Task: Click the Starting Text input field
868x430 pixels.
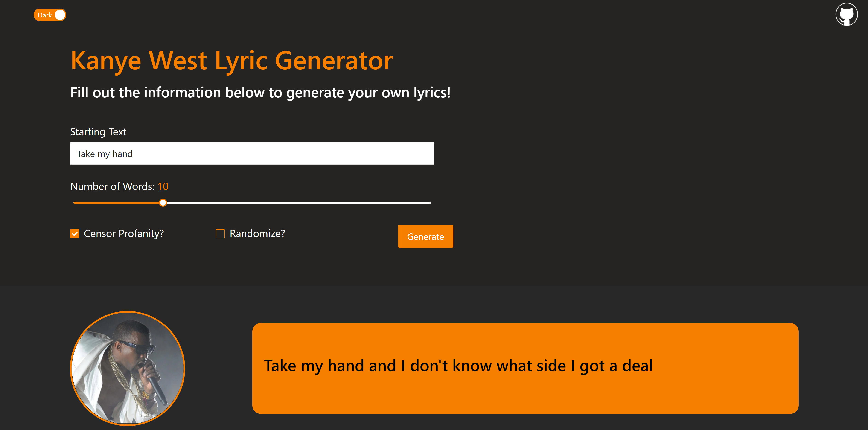Action: click(252, 153)
